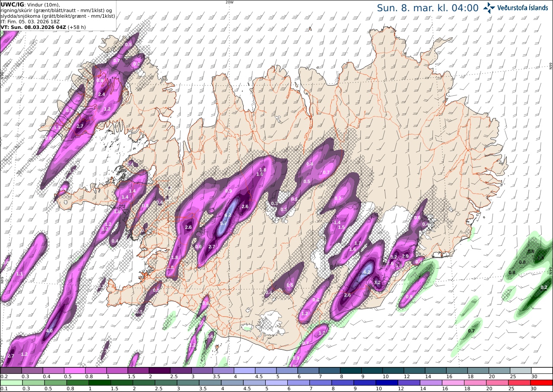Click the '20W' longitude label at top
This screenshot has height=392, width=553.
(x=229, y=2)
